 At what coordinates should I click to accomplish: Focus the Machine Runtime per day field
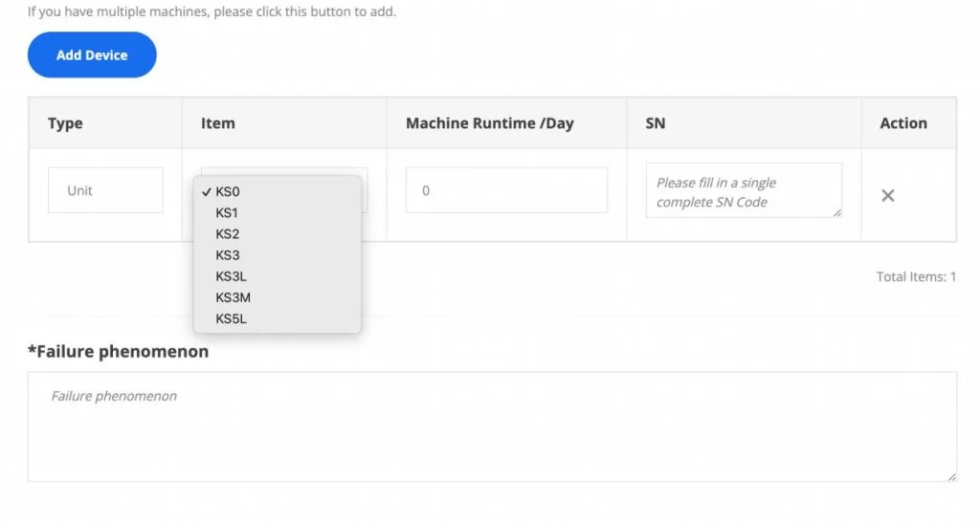pos(506,190)
